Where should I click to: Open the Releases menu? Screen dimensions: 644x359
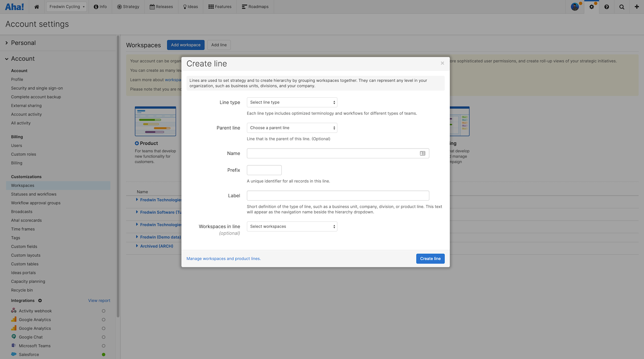161,7
